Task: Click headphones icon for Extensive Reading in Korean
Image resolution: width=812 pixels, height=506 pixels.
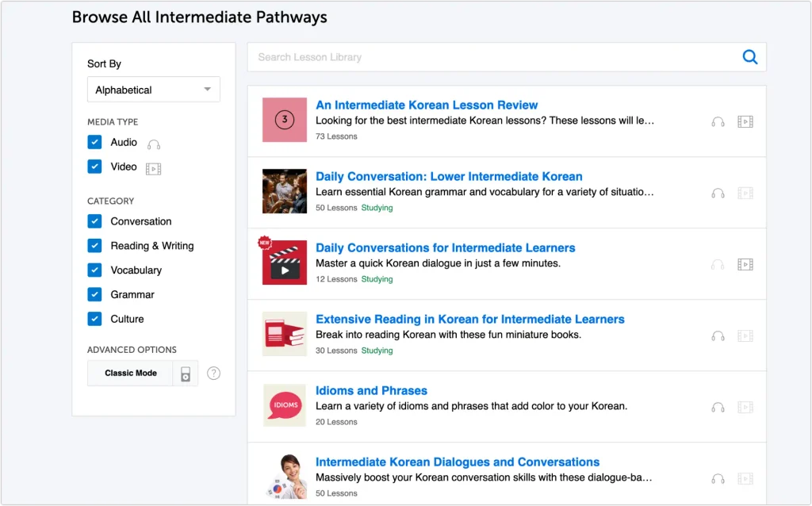Action: tap(718, 336)
